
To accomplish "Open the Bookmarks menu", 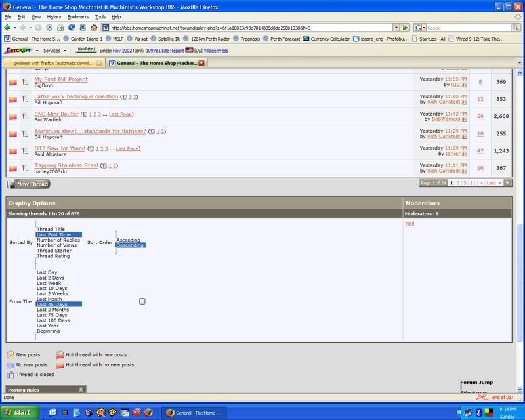I will 78,17.
